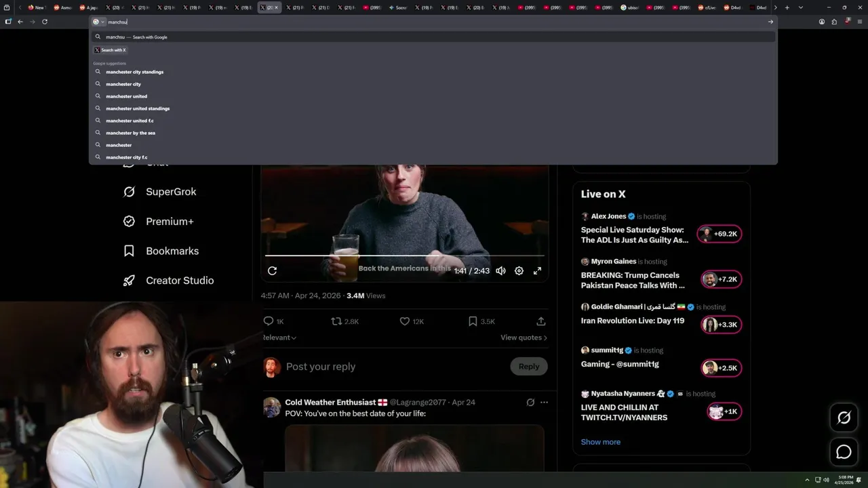The width and height of the screenshot is (868, 488).
Task: Open the three-dot menu on Cold Weather Enthusiast's reply
Action: 544,402
